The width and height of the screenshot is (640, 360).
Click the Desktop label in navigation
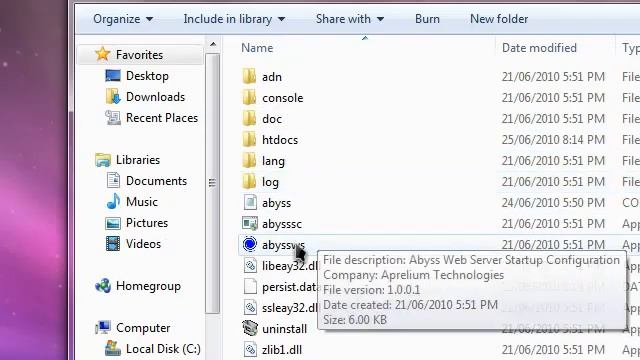pyautogui.click(x=147, y=76)
